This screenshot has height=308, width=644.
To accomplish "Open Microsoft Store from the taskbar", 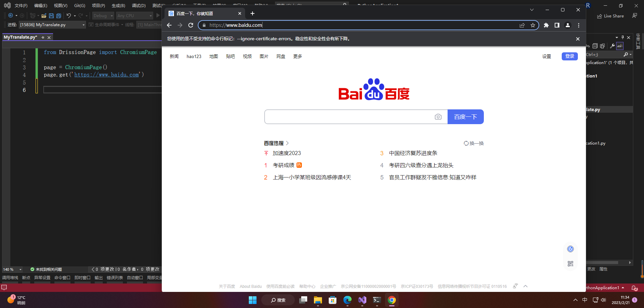I will tap(332, 300).
